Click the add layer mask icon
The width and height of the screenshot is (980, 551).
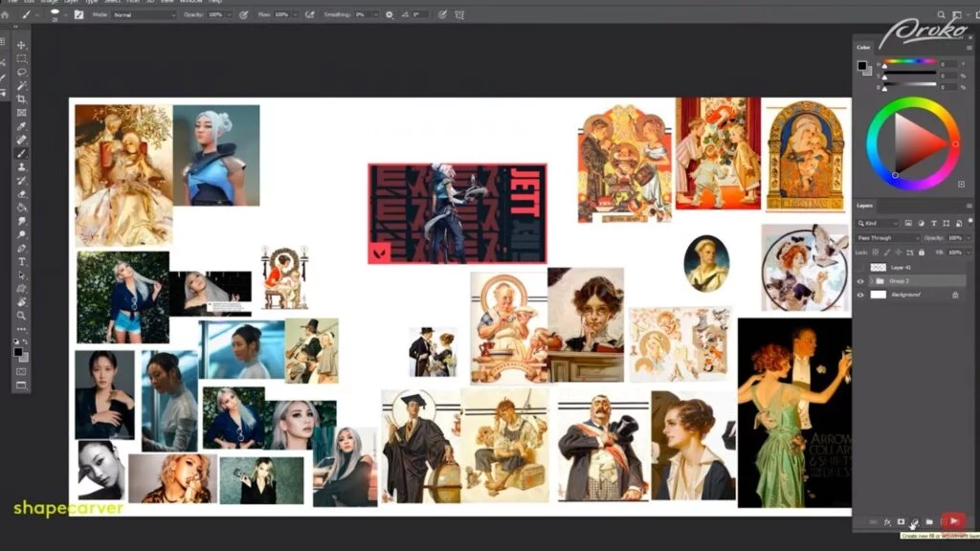(x=901, y=522)
